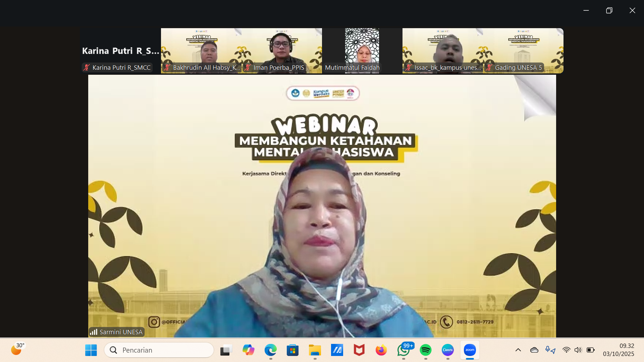This screenshot has height=362, width=644.
Task: Launch Copilot from the taskbar
Action: click(248, 350)
